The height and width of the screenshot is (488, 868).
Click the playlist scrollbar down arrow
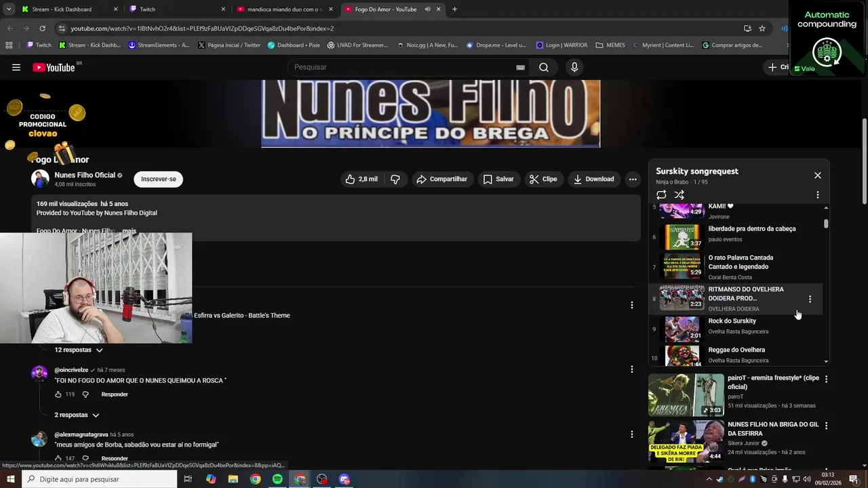point(826,362)
